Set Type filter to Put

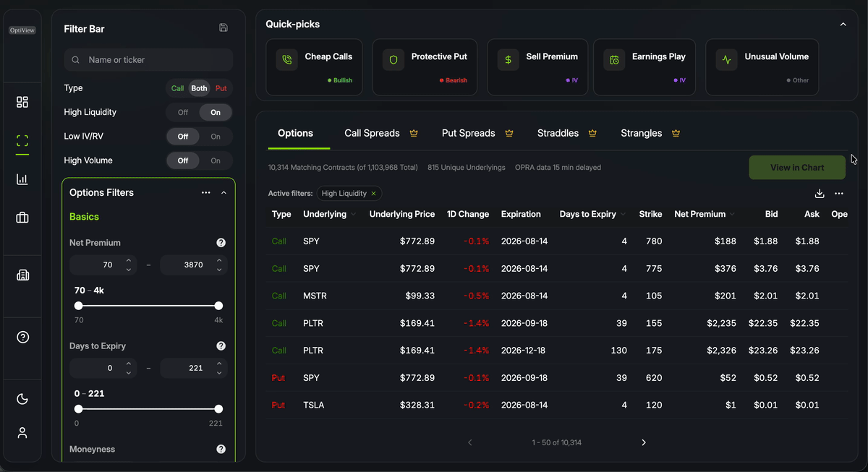[221, 88]
